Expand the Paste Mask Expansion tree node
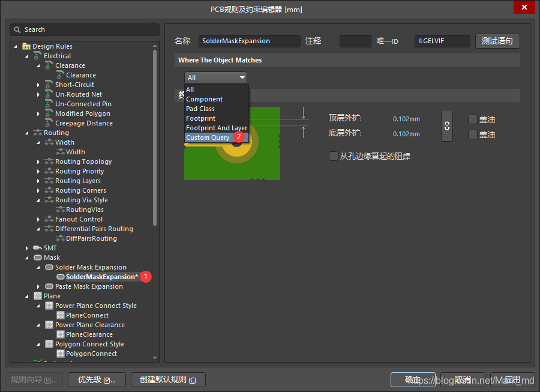 pyautogui.click(x=38, y=286)
